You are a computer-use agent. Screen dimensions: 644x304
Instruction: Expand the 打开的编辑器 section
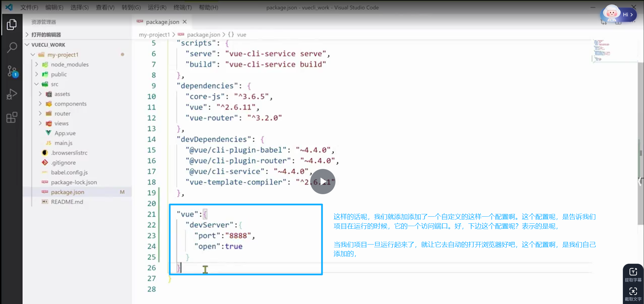46,35
